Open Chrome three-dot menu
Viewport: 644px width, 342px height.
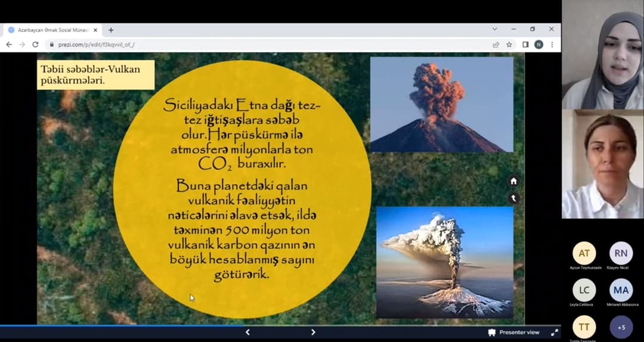[x=552, y=44]
